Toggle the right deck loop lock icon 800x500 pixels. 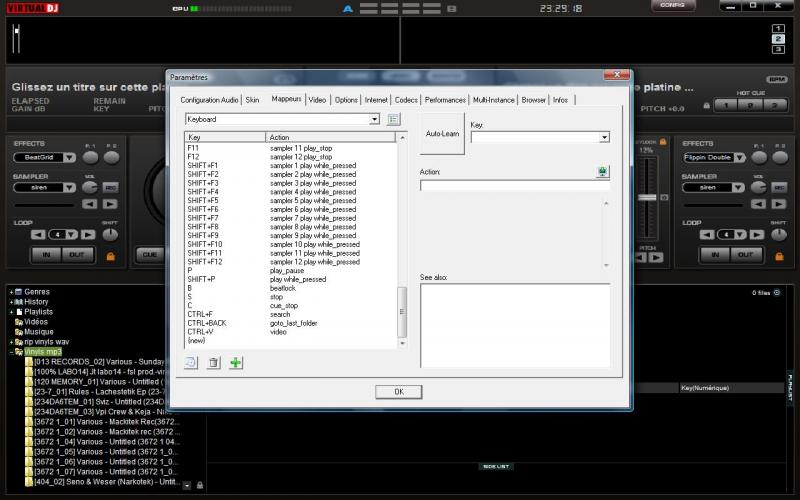coord(779,256)
